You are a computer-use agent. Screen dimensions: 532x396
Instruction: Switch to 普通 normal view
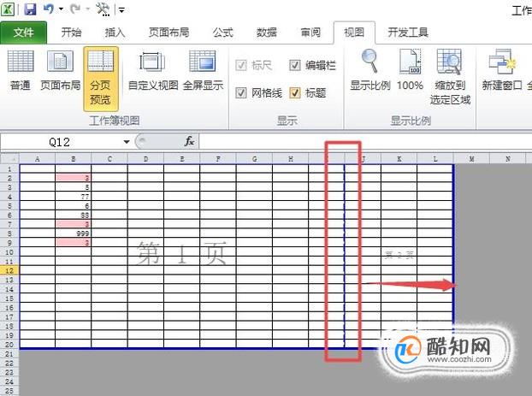pyautogui.click(x=21, y=71)
